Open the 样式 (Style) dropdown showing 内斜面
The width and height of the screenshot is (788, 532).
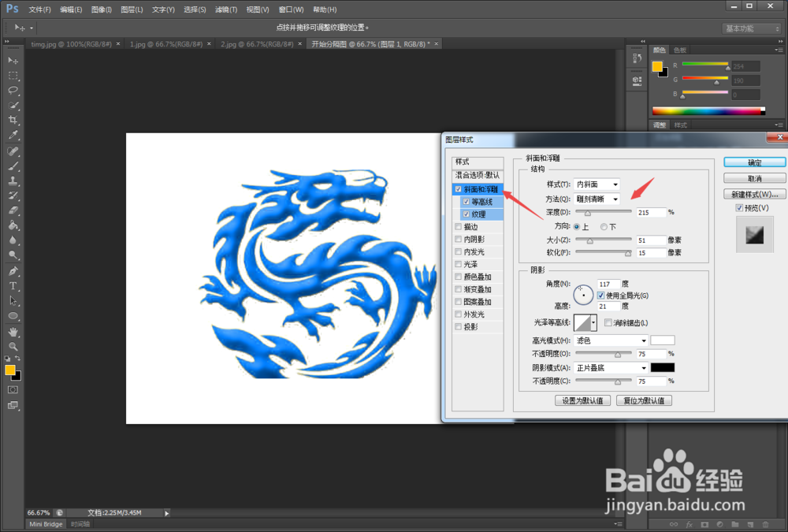(597, 184)
